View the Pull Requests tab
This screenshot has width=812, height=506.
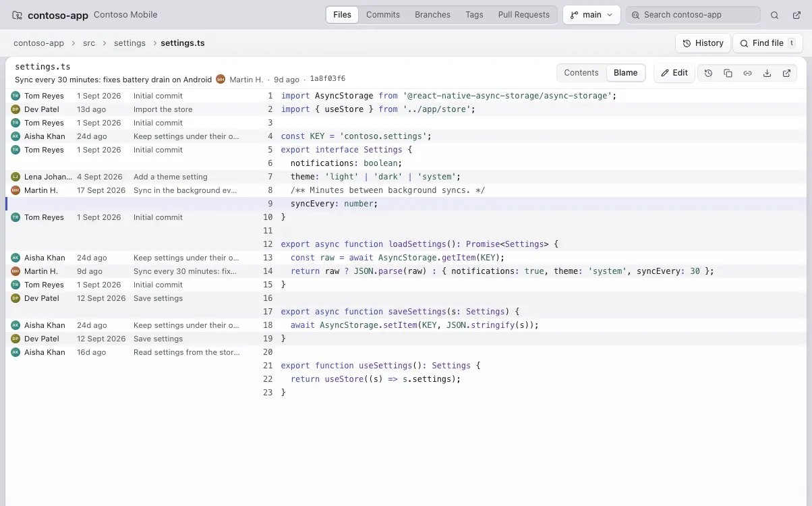(x=524, y=15)
